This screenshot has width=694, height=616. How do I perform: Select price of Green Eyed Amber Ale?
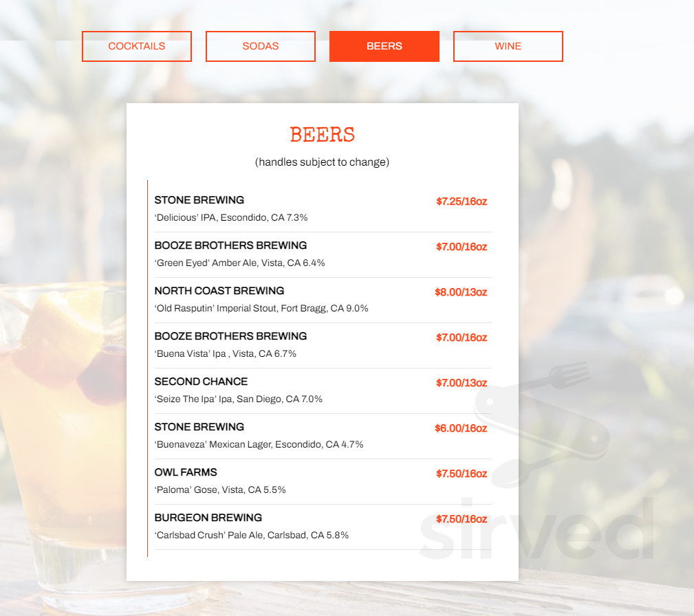tap(462, 247)
